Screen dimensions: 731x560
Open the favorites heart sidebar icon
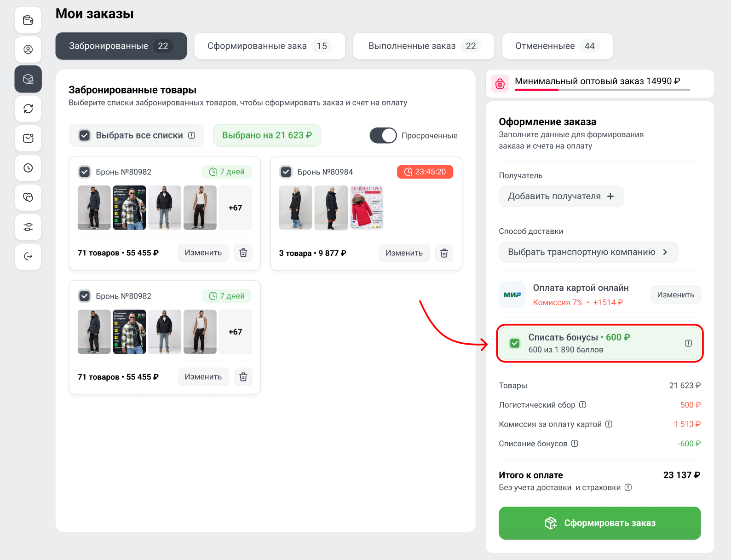click(28, 197)
